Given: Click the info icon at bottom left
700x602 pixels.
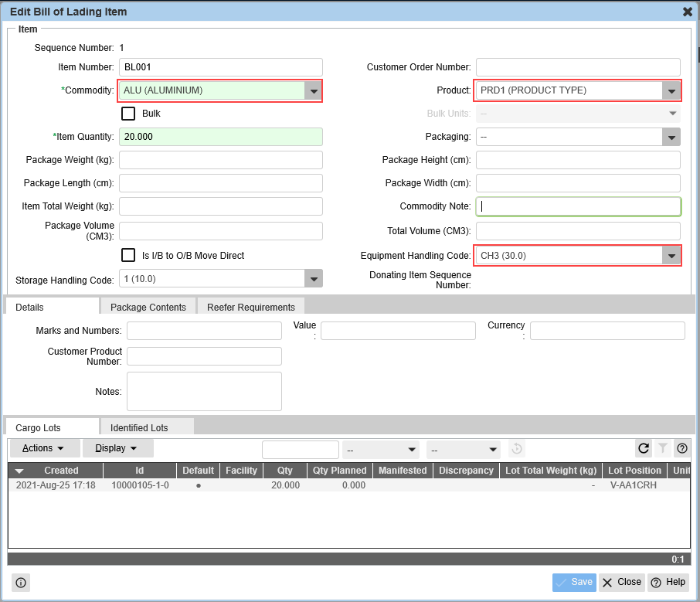Looking at the screenshot, I should click(x=21, y=583).
